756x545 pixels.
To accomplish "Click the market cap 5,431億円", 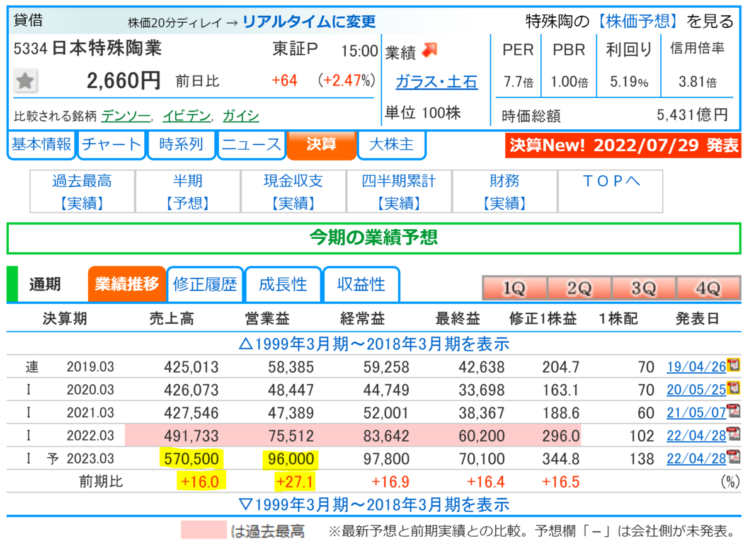I will 692,115.
